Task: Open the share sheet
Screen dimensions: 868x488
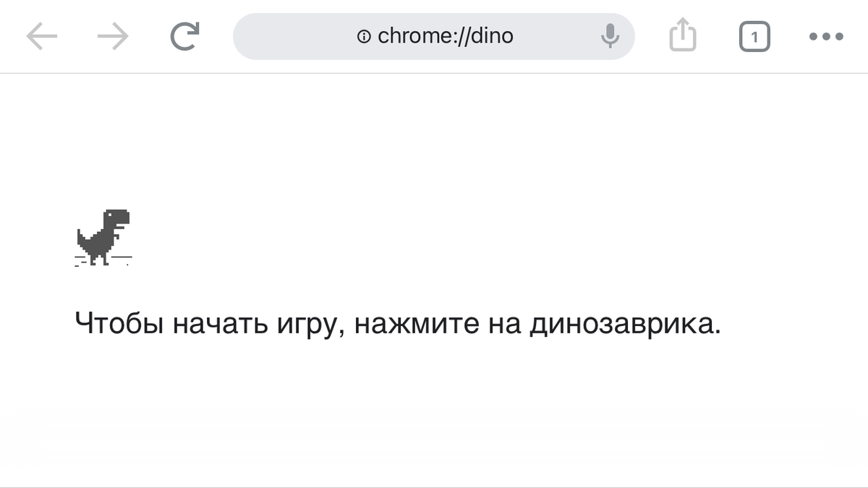Action: coord(682,34)
